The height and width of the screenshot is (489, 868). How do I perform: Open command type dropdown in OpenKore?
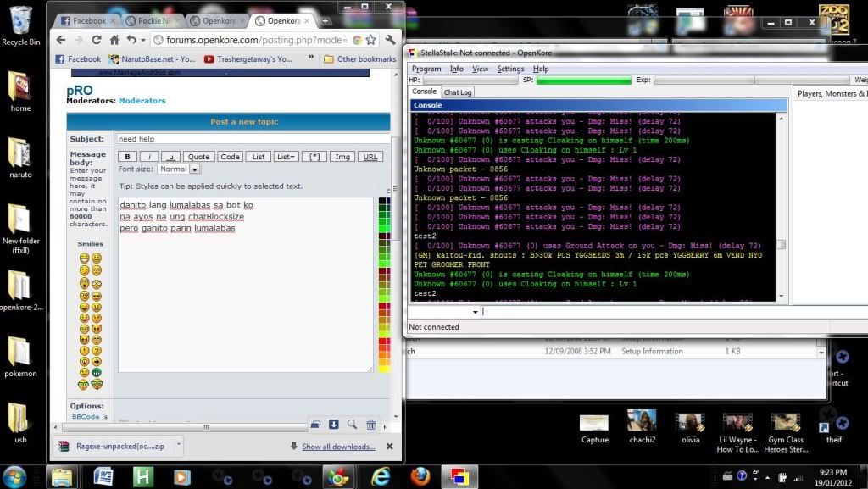tap(475, 312)
